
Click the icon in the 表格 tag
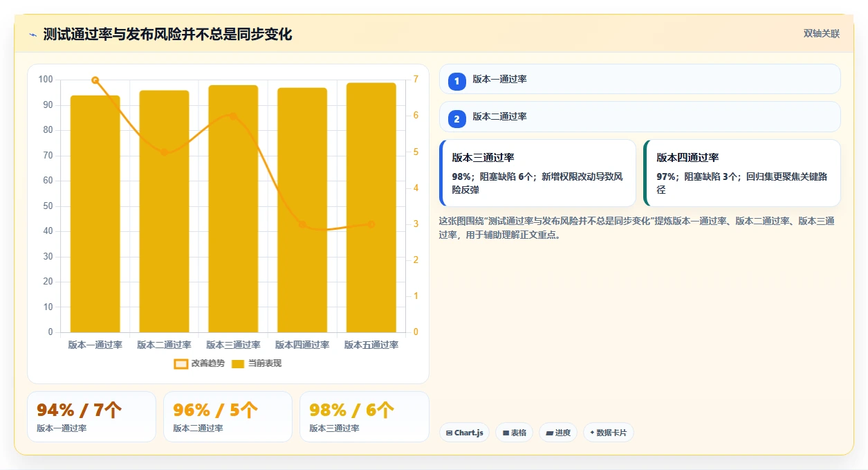tap(506, 433)
